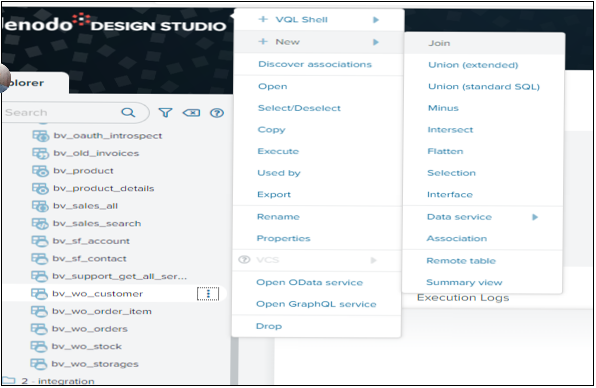Click the bv_wo_orders view icon

39,329
